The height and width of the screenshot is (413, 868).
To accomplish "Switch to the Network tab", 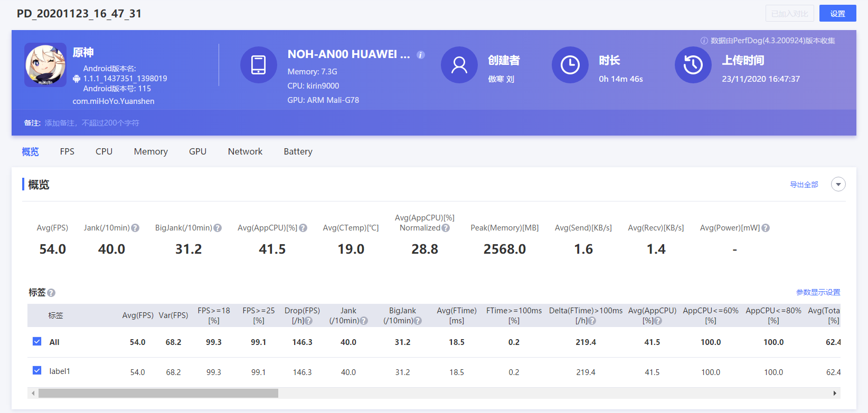I will (245, 151).
